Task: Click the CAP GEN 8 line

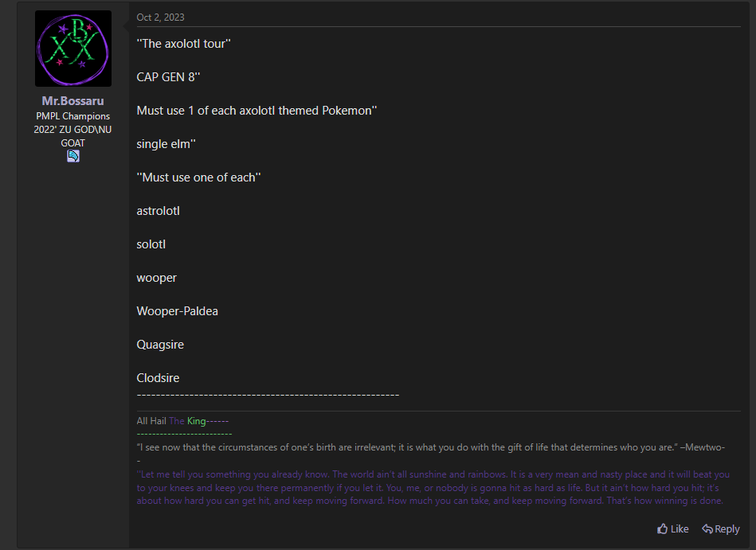Action: [x=168, y=77]
